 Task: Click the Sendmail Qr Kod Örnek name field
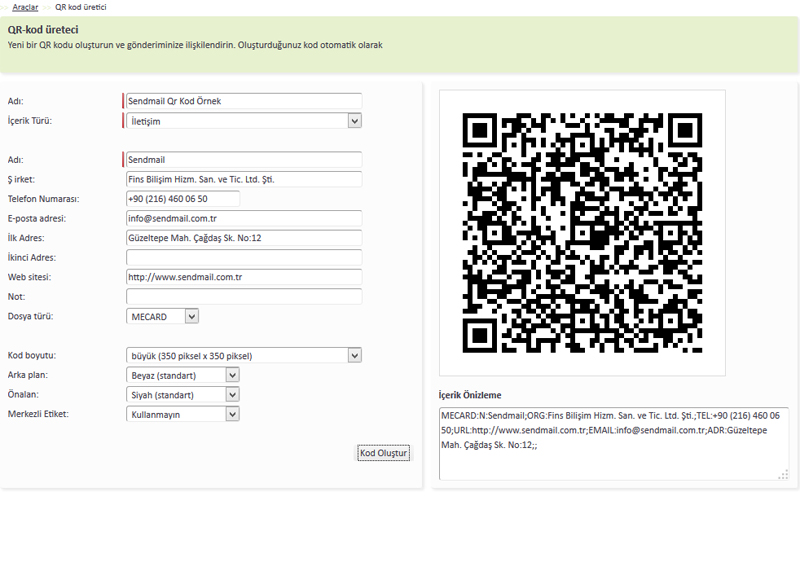click(x=243, y=101)
